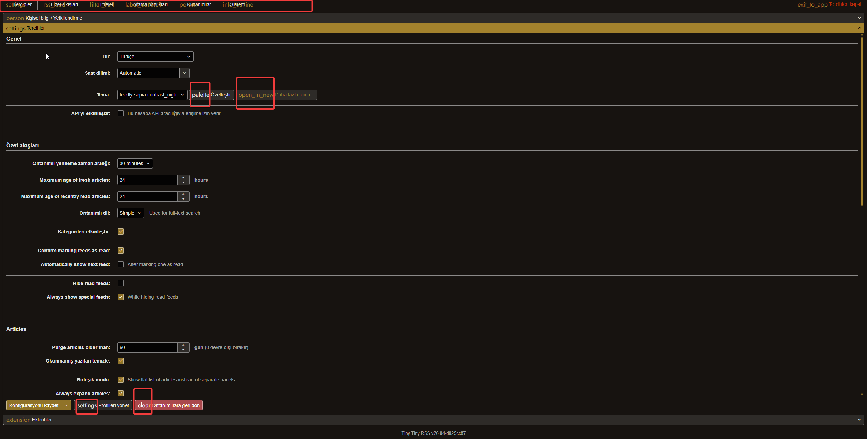This screenshot has width=868, height=439.
Task: Open the Dil language dropdown
Action: coord(155,57)
